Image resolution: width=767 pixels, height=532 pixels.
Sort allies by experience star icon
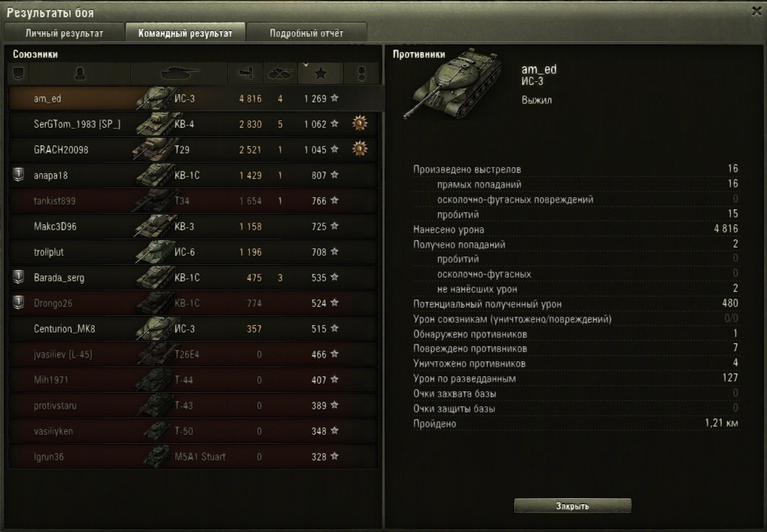coord(321,74)
